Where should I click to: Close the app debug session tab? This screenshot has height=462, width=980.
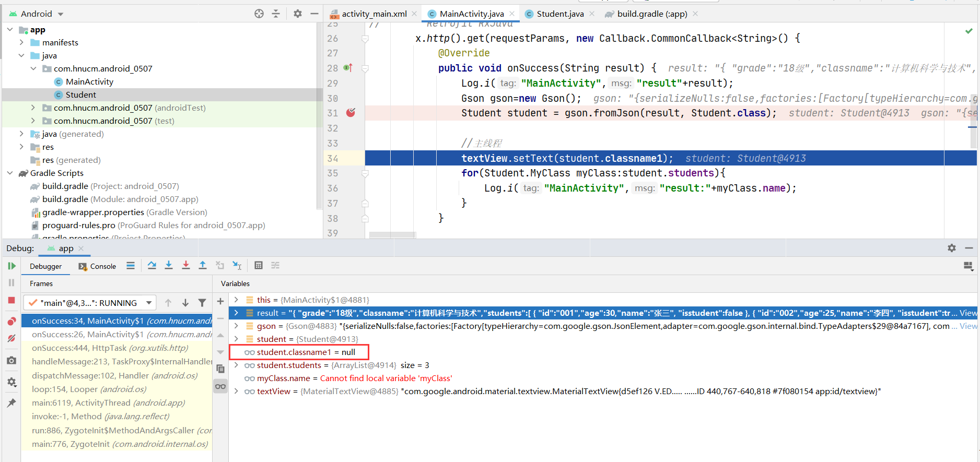[x=81, y=248]
